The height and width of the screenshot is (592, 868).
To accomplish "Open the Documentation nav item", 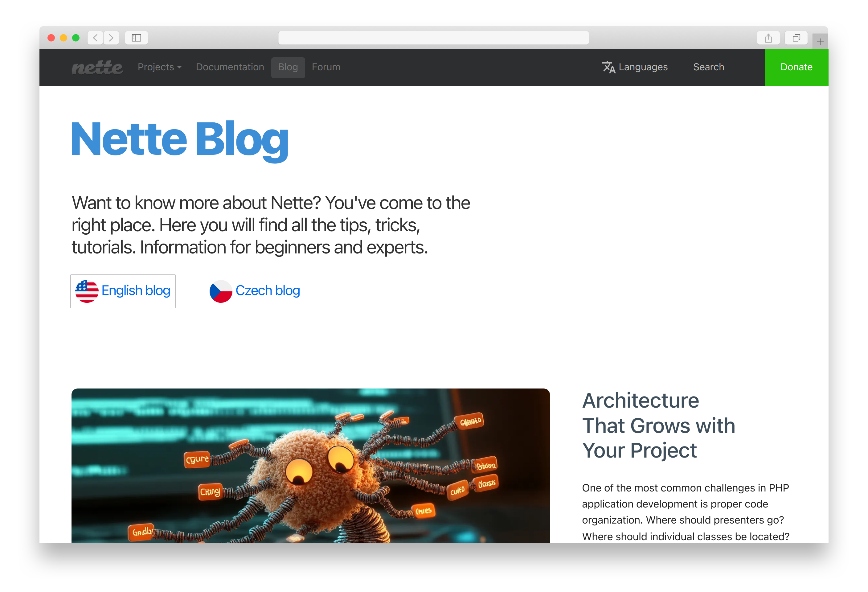I will click(x=230, y=67).
